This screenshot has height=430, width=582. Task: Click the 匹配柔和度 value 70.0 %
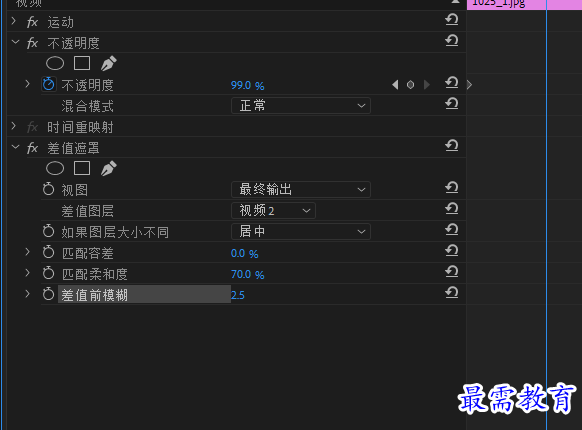pos(248,274)
